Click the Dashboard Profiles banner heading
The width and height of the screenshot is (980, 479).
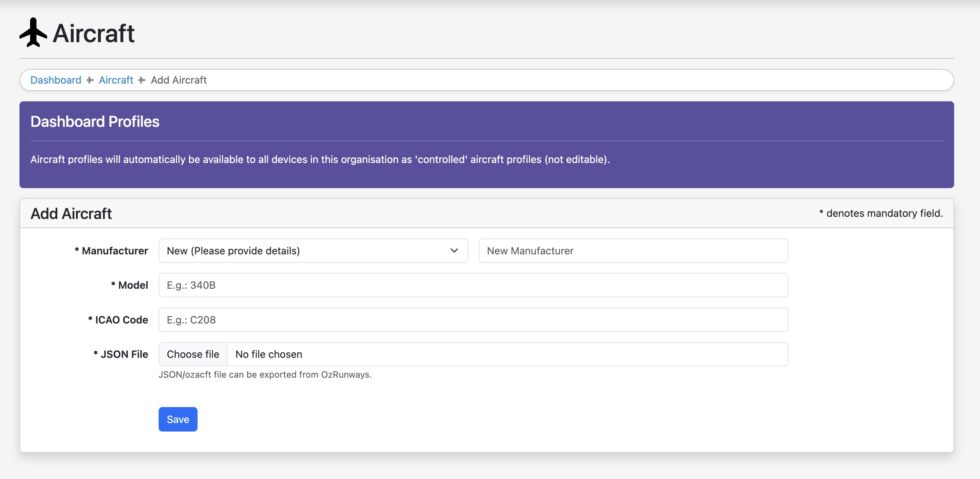(95, 122)
